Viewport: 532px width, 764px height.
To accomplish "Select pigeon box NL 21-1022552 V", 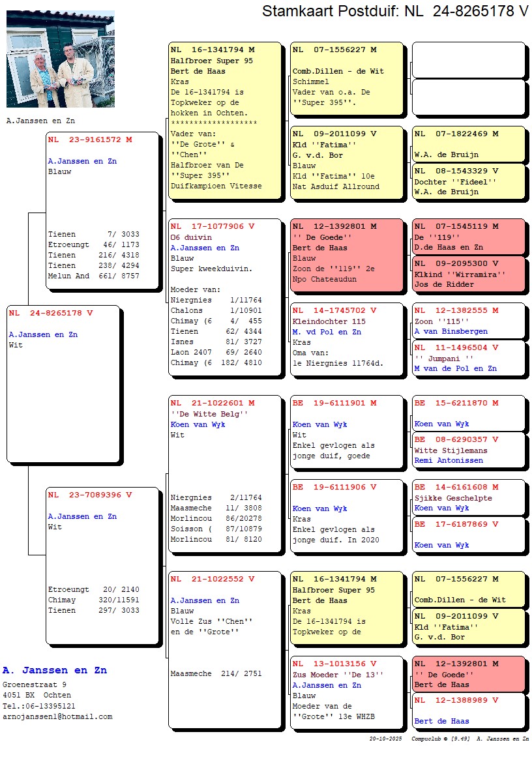I will (225, 649).
